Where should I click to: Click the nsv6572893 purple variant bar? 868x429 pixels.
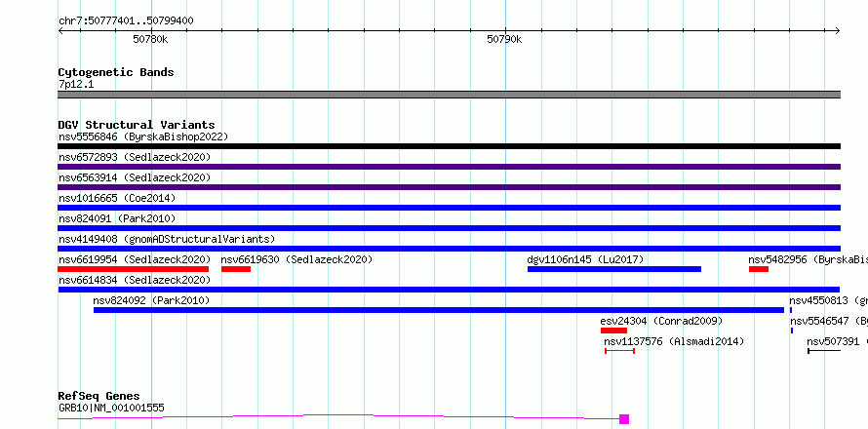coord(449,167)
